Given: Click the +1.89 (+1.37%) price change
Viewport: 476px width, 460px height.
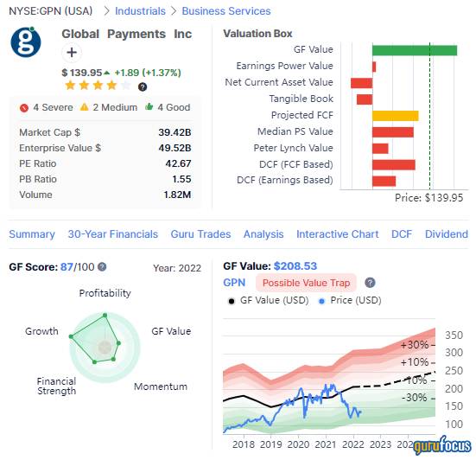Looking at the screenshot, I should [148, 73].
